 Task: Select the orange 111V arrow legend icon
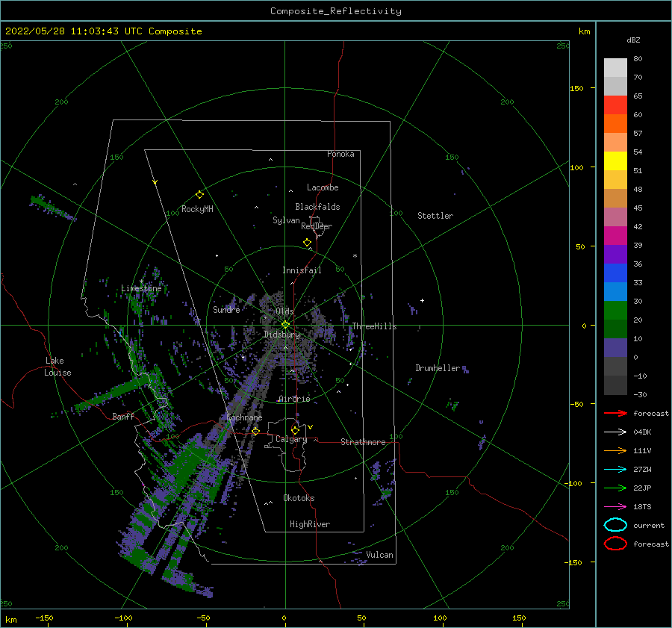pos(615,450)
